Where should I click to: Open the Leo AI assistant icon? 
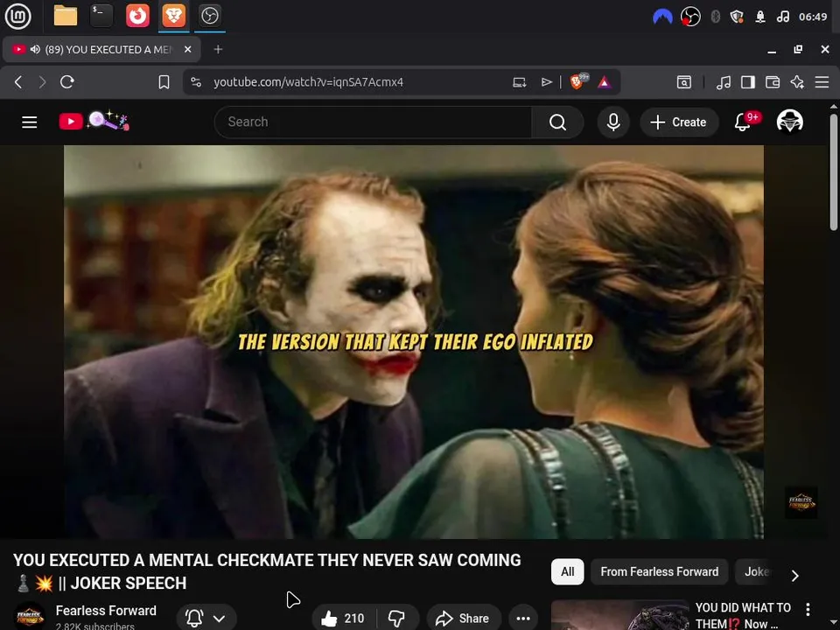(x=797, y=82)
